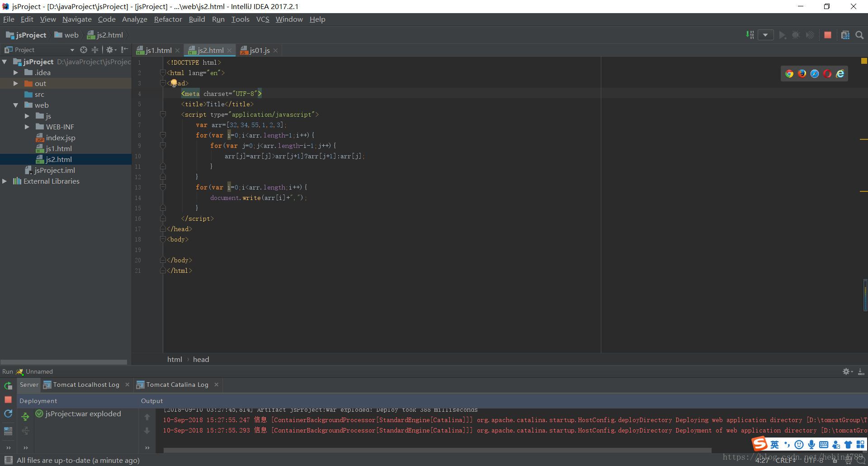
Task: Open page in Opera browser
Action: [x=827, y=74]
